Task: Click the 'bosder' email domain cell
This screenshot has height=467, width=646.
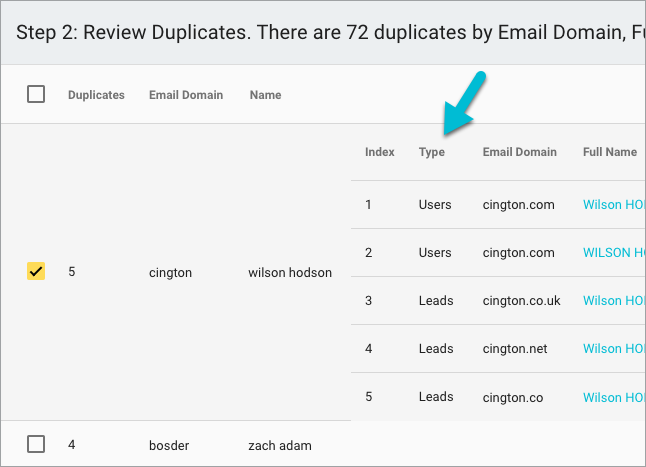Action: tap(169, 446)
